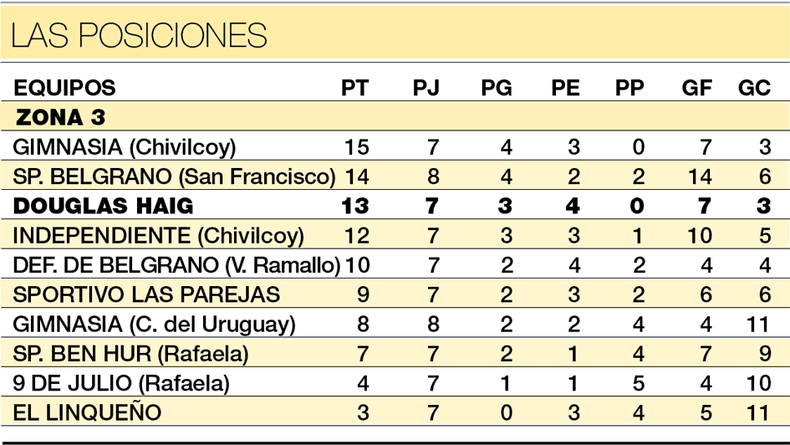Click the LAS POSICIONES title
Screen dimensions: 790x445
pos(139,35)
